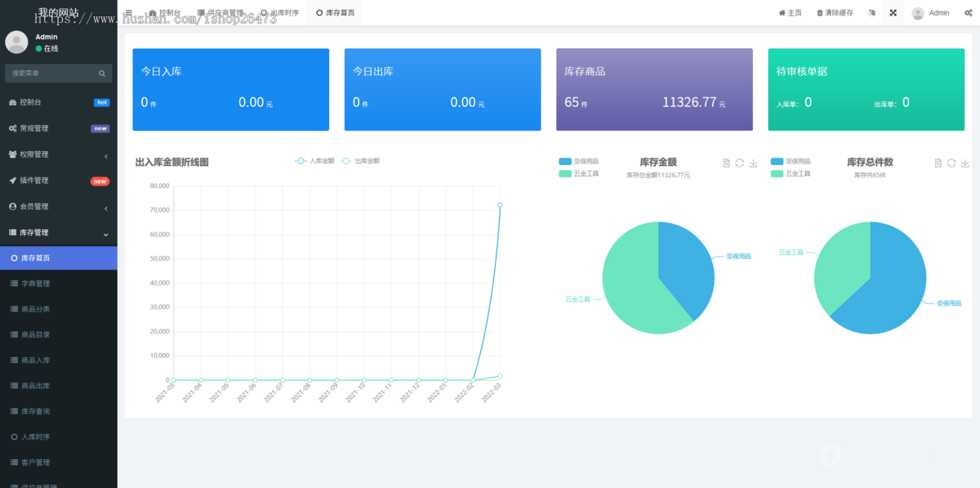Open the fullscreen toggle in the top bar
This screenshot has height=488, width=980.
pos(892,12)
